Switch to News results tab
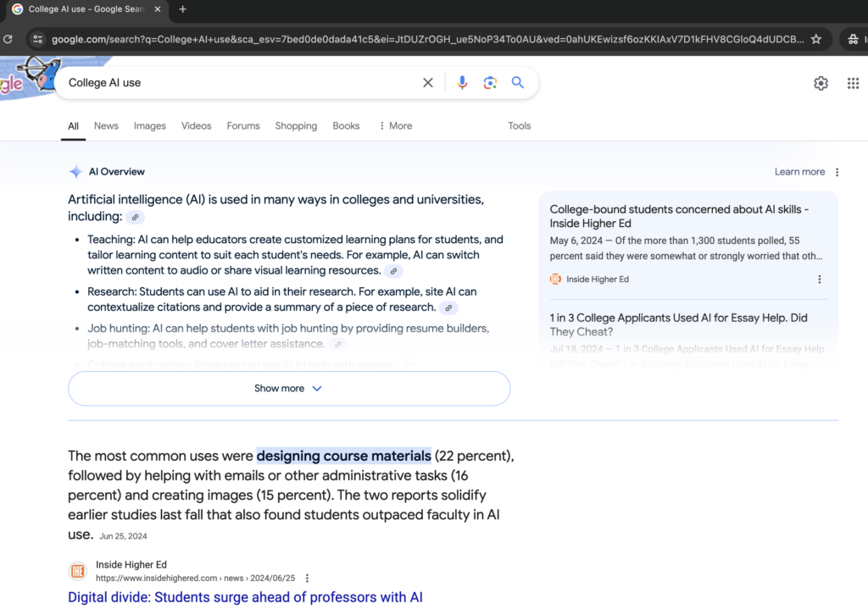 [x=106, y=126]
